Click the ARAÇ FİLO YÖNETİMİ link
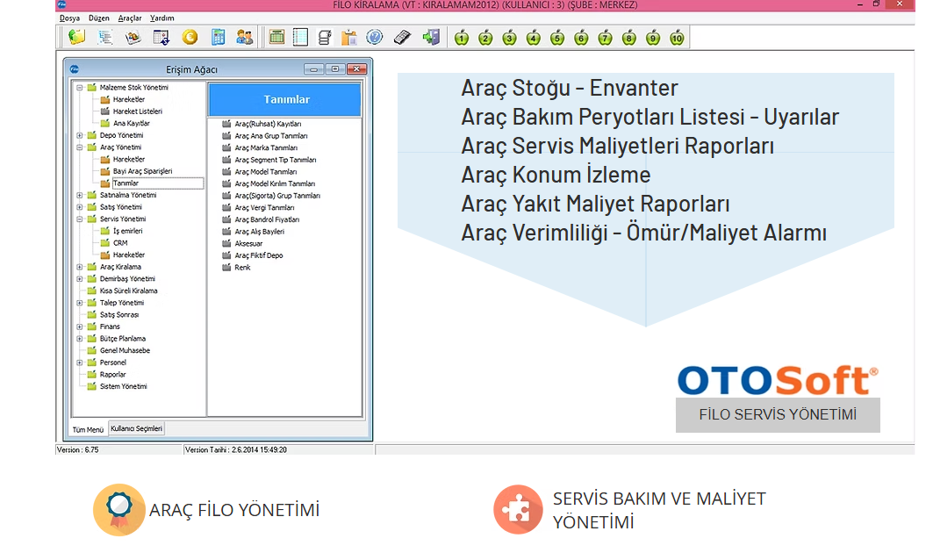The height and width of the screenshot is (560, 933). [233, 510]
